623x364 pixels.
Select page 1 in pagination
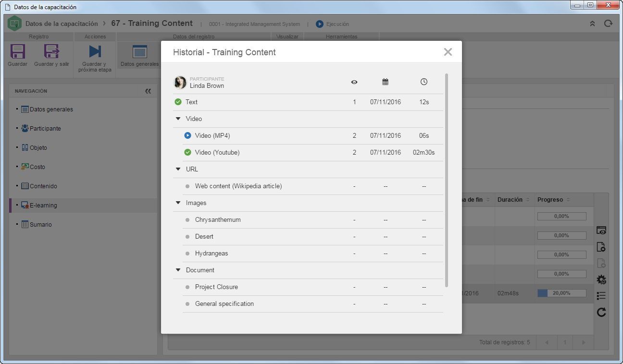[565, 342]
